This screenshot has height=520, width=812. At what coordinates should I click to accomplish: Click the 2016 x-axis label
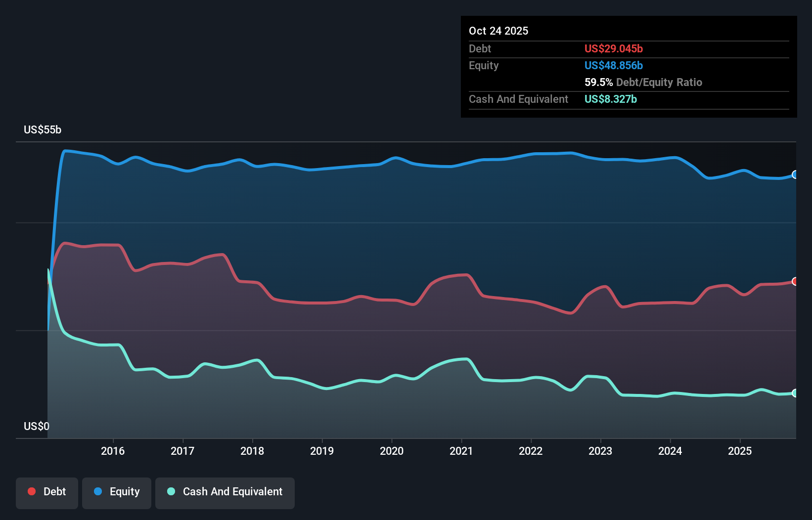click(x=113, y=451)
